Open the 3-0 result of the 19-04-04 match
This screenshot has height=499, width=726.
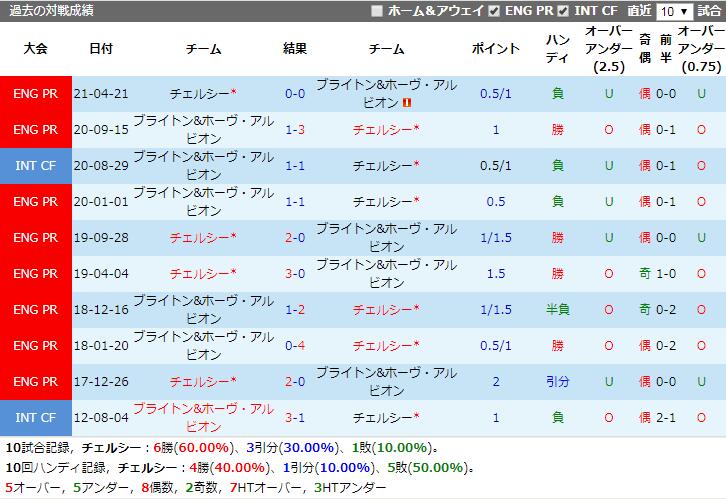coord(295,274)
